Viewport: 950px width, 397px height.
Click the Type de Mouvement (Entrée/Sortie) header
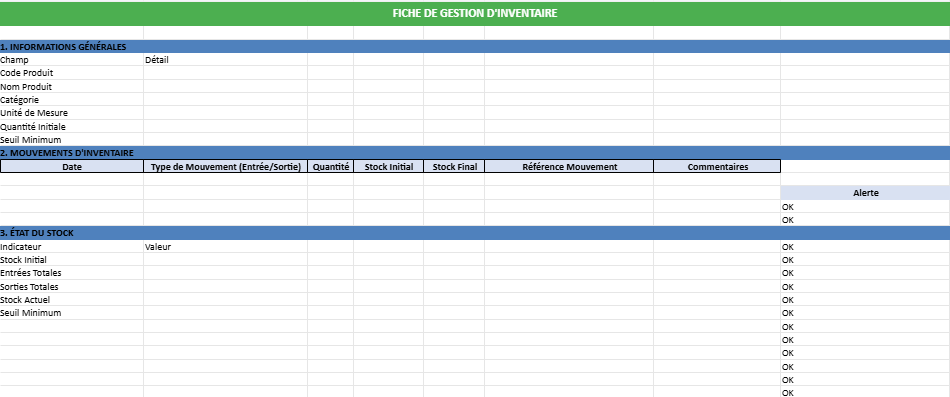tap(225, 166)
